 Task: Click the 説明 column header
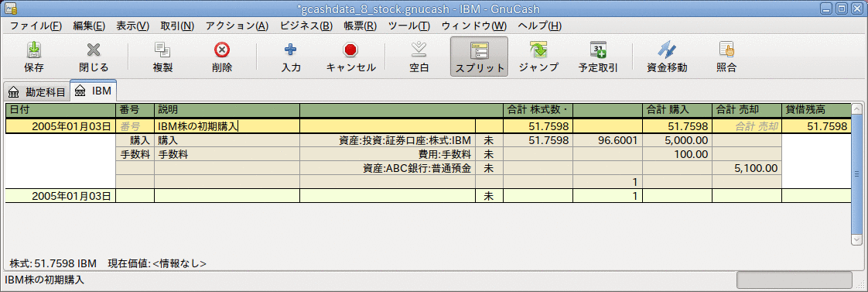point(227,110)
